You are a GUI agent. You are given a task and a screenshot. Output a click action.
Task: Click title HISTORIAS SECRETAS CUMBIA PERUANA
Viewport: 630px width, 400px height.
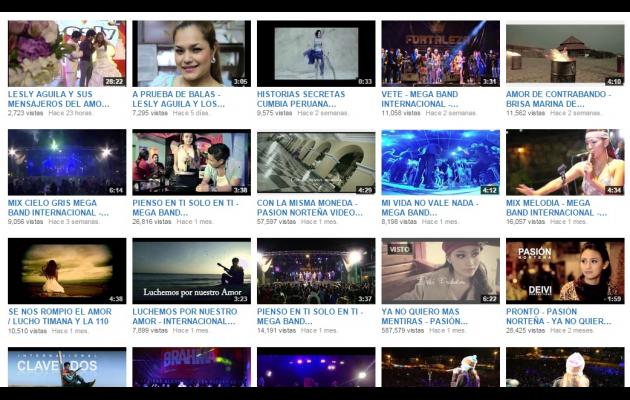[x=301, y=99]
